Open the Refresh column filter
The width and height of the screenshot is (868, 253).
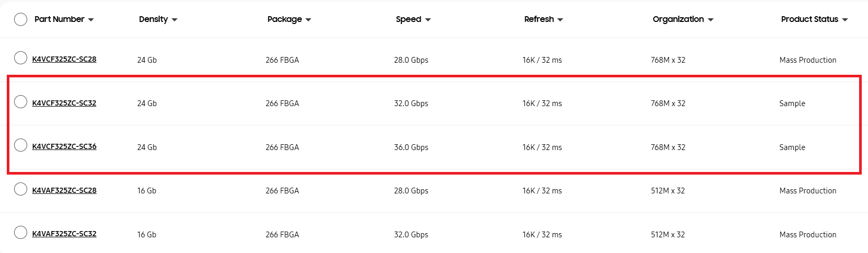(560, 20)
